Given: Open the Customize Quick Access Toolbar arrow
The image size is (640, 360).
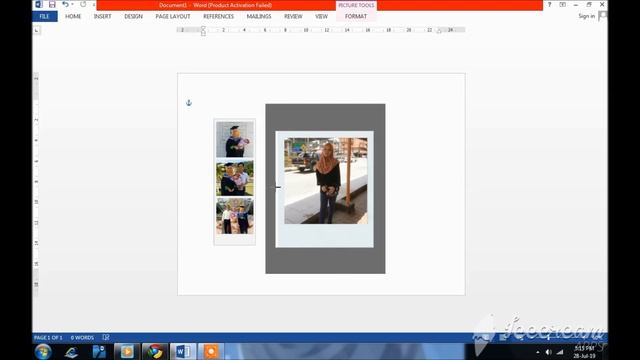Looking at the screenshot, I should [x=93, y=5].
